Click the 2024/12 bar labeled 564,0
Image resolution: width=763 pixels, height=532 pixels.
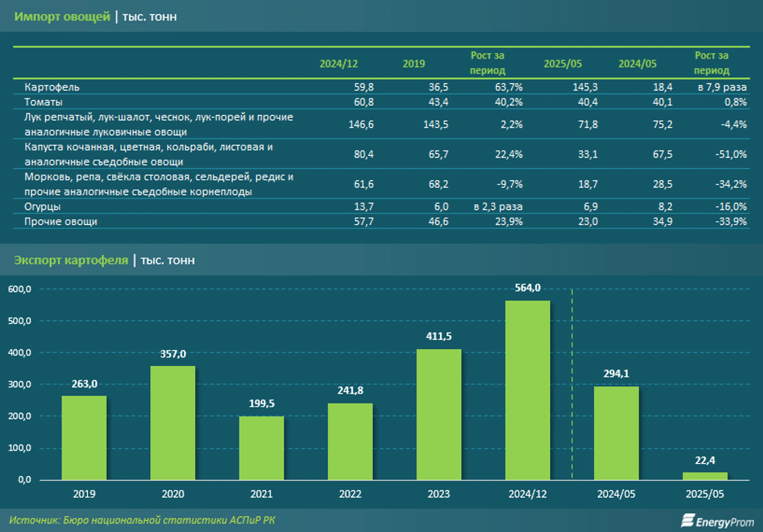[x=527, y=390]
